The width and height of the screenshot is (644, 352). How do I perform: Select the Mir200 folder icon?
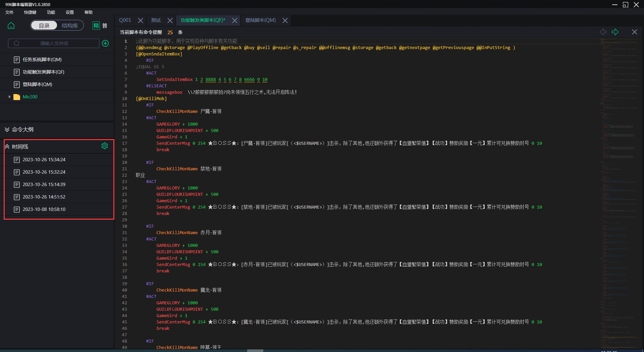tap(17, 97)
